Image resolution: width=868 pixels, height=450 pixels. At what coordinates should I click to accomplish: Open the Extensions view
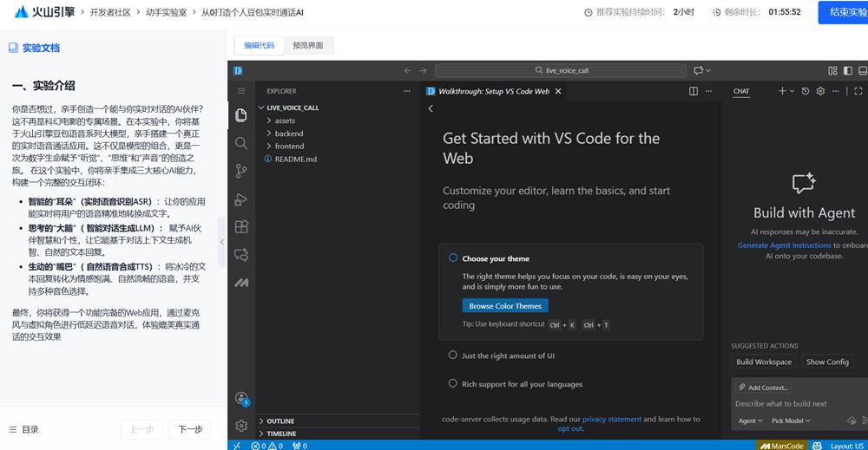[241, 226]
